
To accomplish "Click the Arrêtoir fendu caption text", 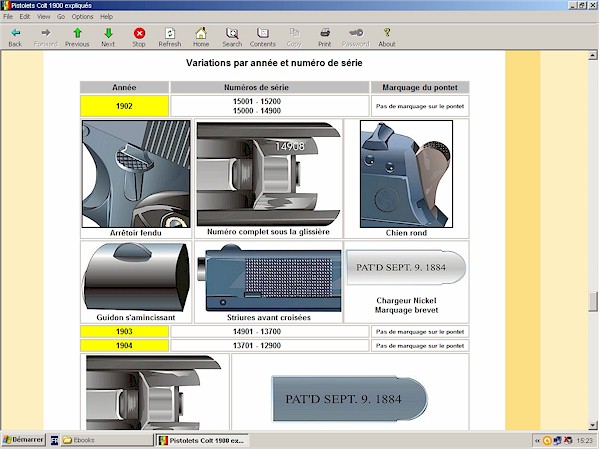I will (x=135, y=233).
